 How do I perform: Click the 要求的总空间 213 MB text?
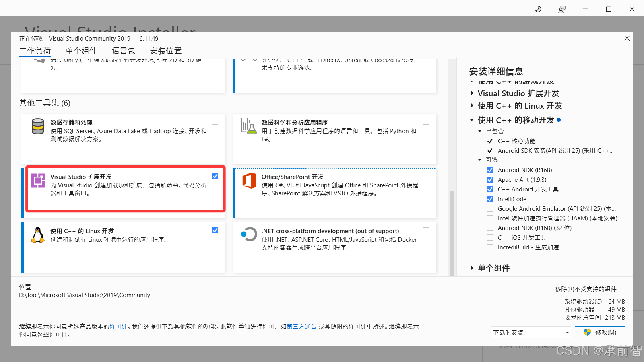click(594, 317)
